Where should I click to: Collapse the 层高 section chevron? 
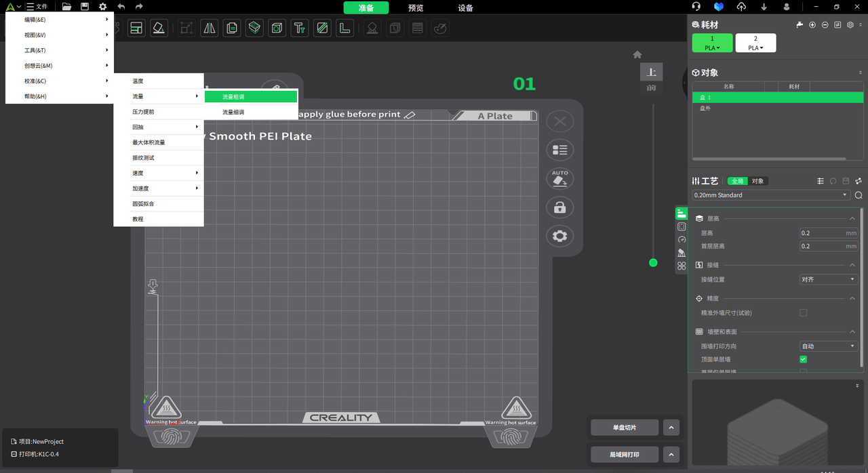(x=852, y=218)
